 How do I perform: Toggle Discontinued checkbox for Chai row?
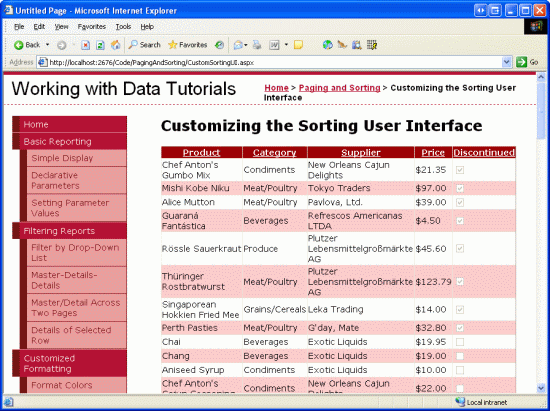click(x=460, y=342)
